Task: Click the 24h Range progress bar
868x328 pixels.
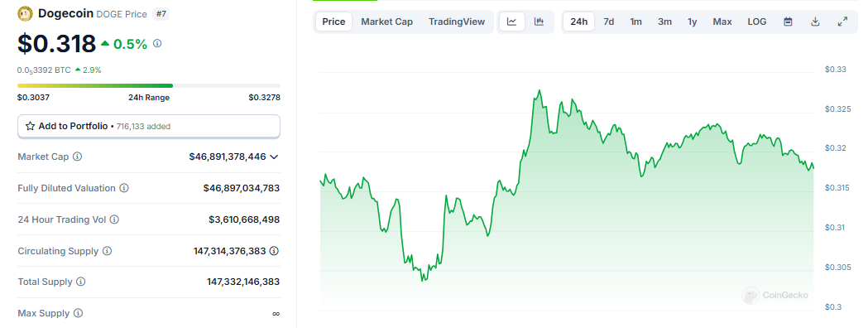Action: tap(149, 86)
